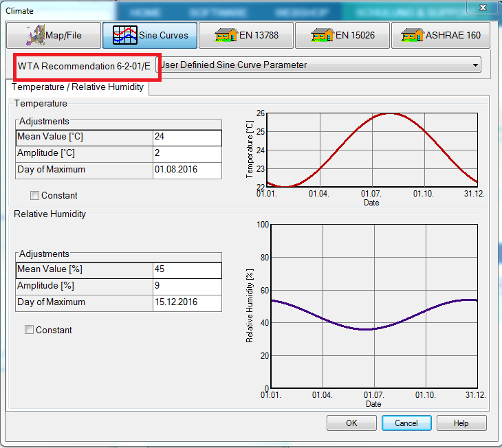Click the EN 13788 house icon

pos(223,35)
